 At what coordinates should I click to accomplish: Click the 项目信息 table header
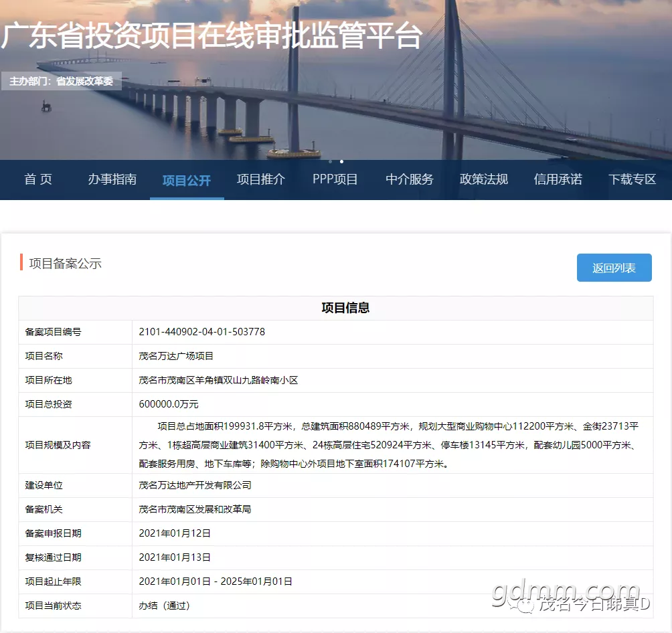[345, 308]
